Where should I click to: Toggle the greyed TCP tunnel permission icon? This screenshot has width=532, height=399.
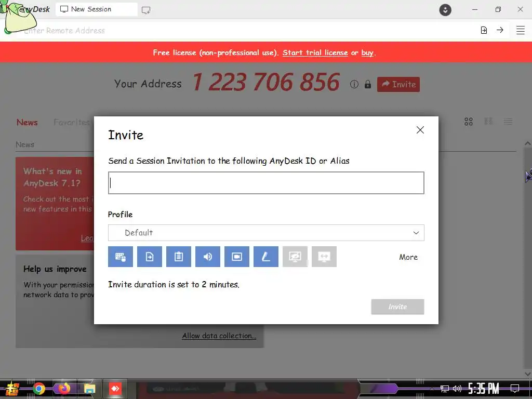pyautogui.click(x=324, y=257)
